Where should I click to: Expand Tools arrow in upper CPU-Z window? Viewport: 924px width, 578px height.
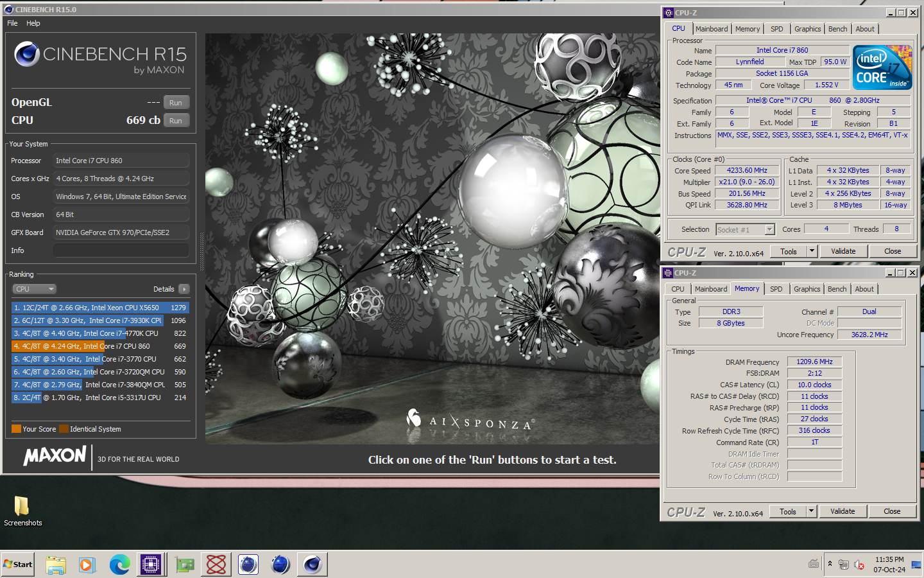(x=812, y=251)
